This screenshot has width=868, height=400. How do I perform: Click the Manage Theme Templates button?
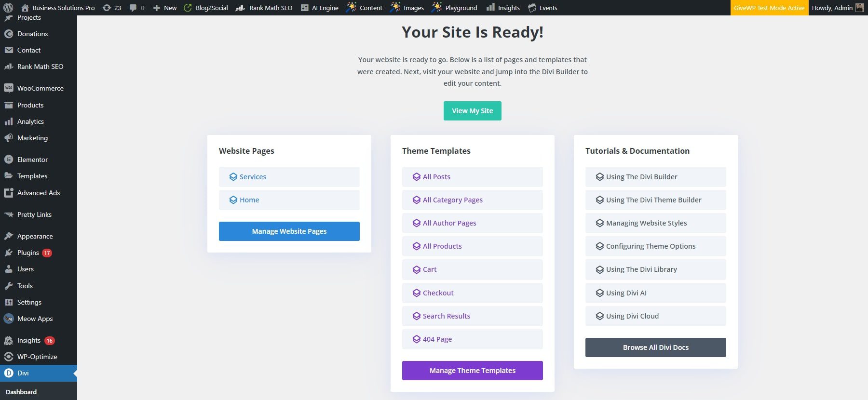pyautogui.click(x=472, y=371)
